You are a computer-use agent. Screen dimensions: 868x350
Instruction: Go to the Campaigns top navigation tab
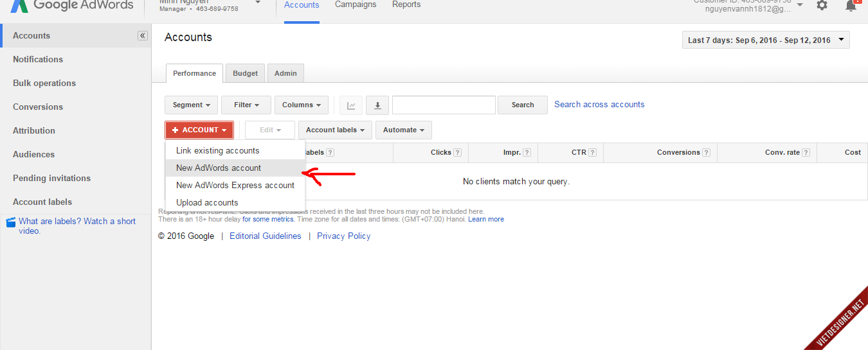[356, 5]
